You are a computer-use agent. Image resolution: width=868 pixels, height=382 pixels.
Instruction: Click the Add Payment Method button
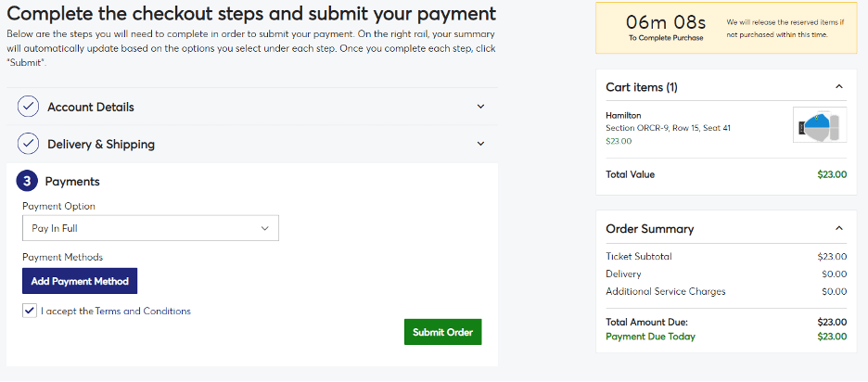[x=80, y=281]
